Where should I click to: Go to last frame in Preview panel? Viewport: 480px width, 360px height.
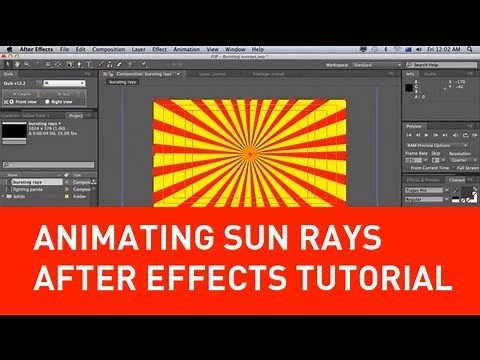tap(445, 135)
